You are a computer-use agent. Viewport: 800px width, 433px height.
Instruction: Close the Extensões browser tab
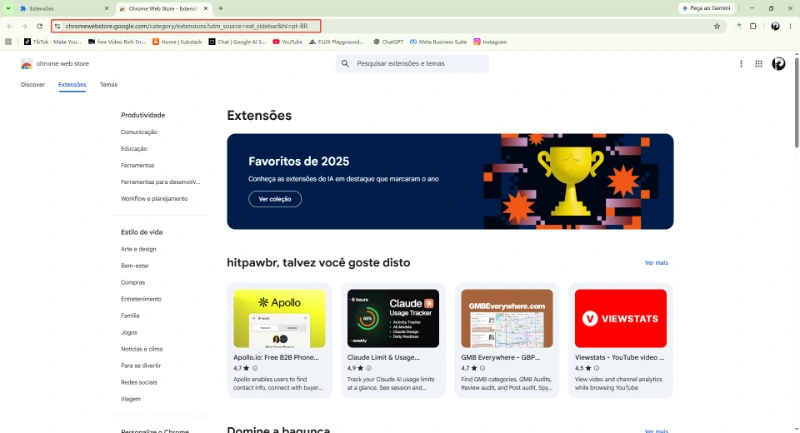click(106, 9)
